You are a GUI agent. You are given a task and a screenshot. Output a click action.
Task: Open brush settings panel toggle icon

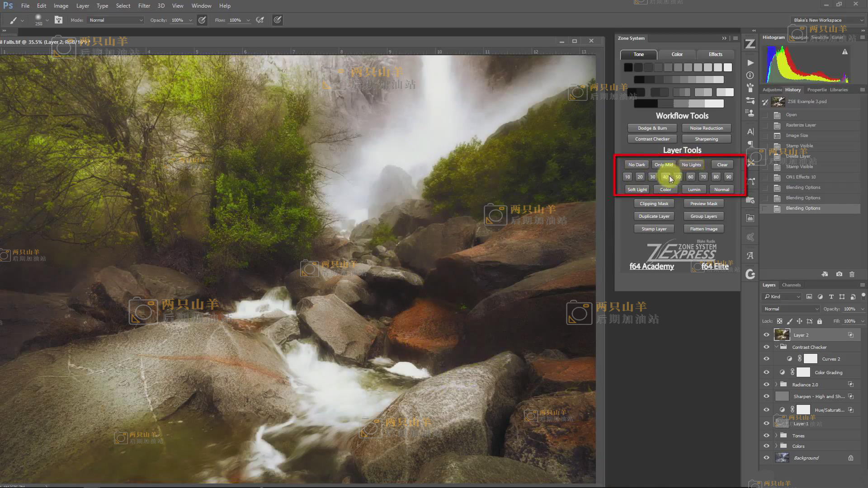point(58,20)
